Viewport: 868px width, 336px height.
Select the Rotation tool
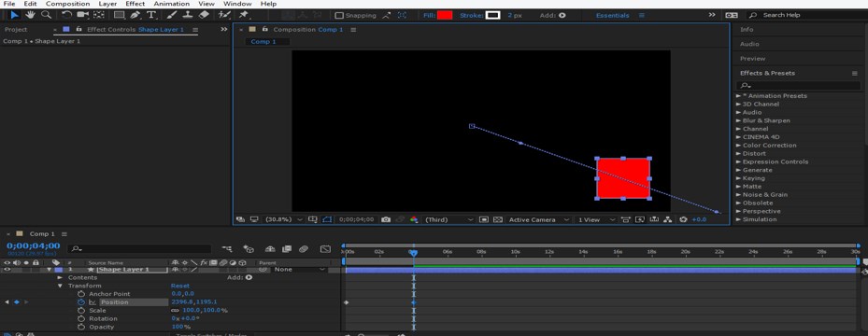click(66, 15)
